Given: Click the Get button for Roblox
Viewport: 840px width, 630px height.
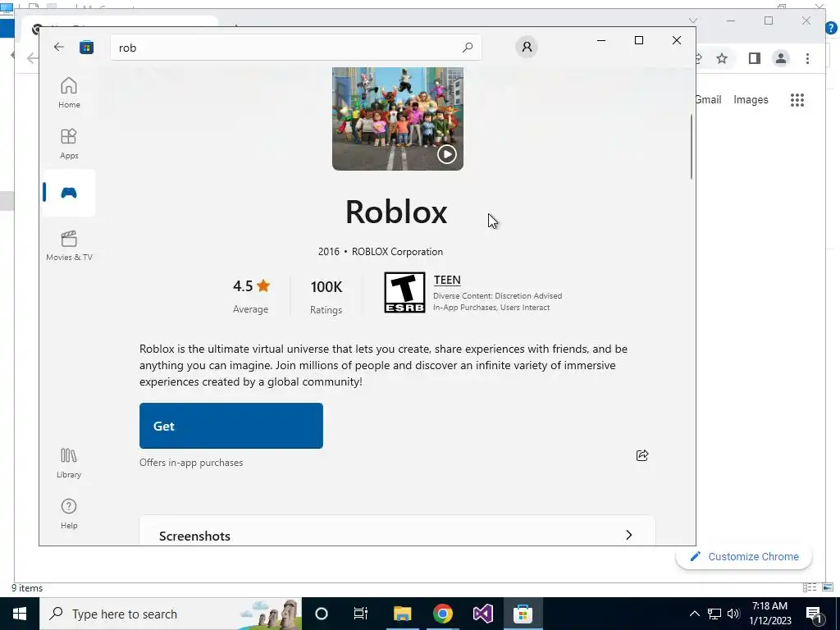Looking at the screenshot, I should click(231, 426).
